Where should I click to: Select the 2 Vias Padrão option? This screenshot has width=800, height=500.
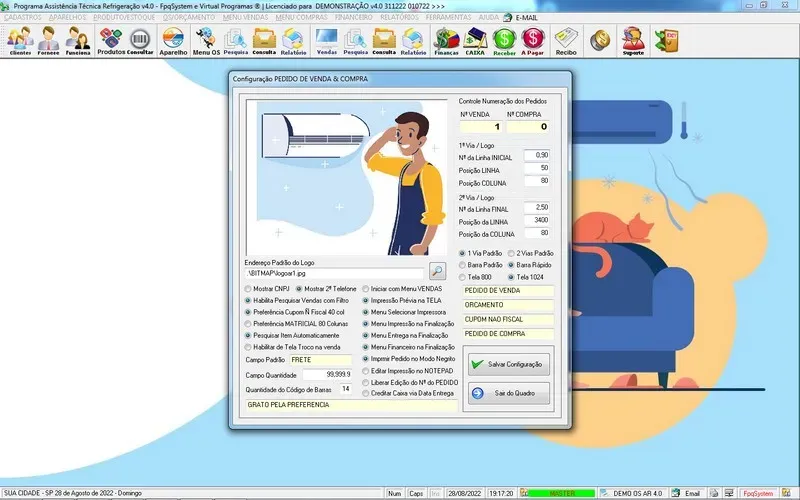click(x=511, y=253)
